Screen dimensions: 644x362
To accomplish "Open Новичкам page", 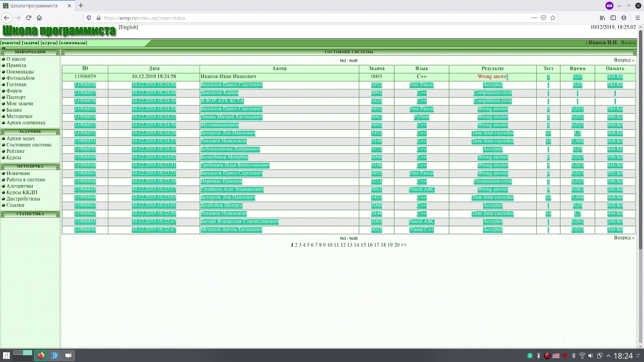I will pos(18,173).
